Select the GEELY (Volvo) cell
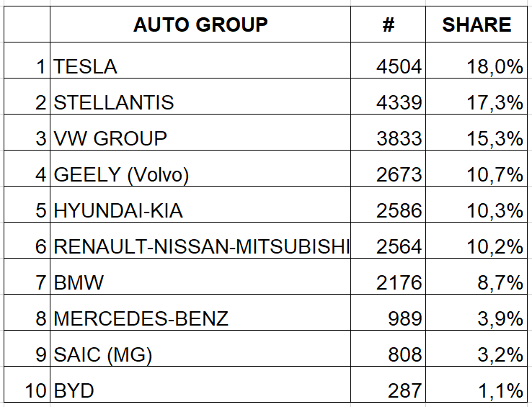This screenshot has height=407, width=532. click(x=200, y=169)
